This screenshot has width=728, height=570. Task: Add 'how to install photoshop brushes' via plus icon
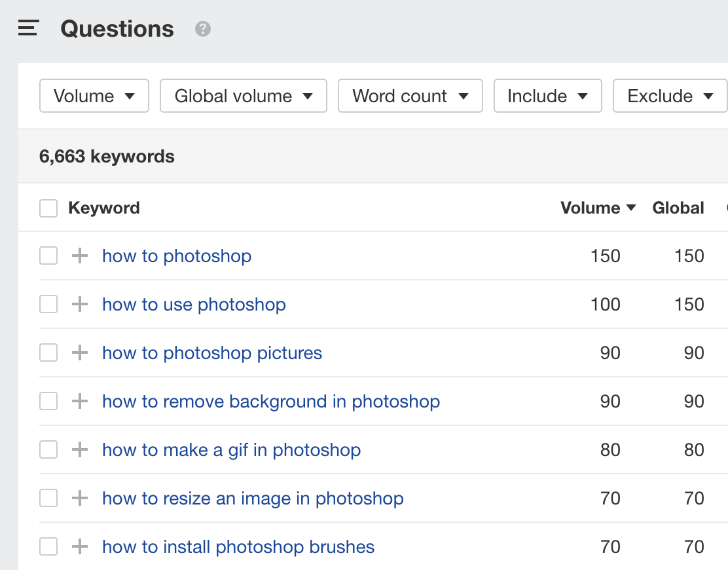click(80, 546)
